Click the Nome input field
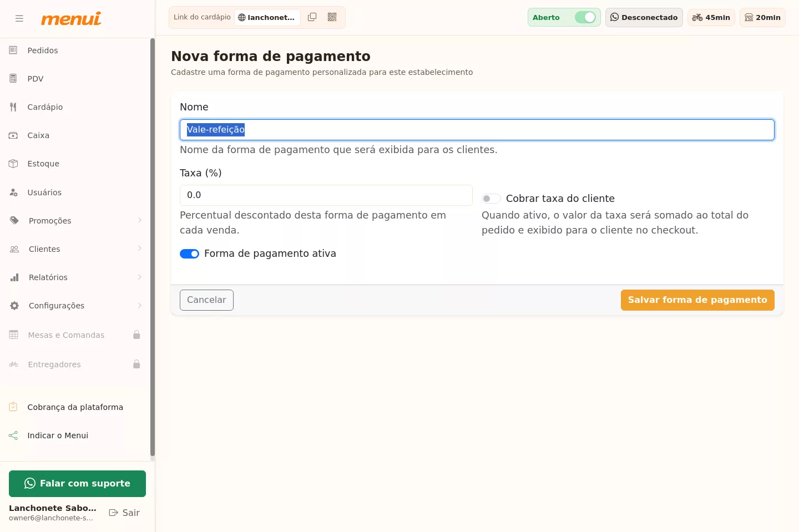Viewport: 799px width, 532px height. click(x=477, y=130)
